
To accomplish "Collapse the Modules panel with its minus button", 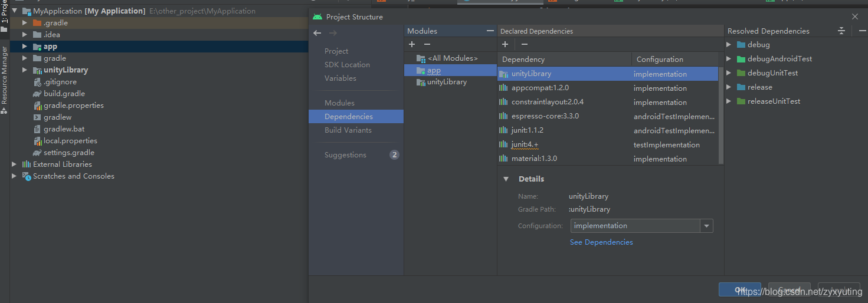I will click(x=490, y=31).
